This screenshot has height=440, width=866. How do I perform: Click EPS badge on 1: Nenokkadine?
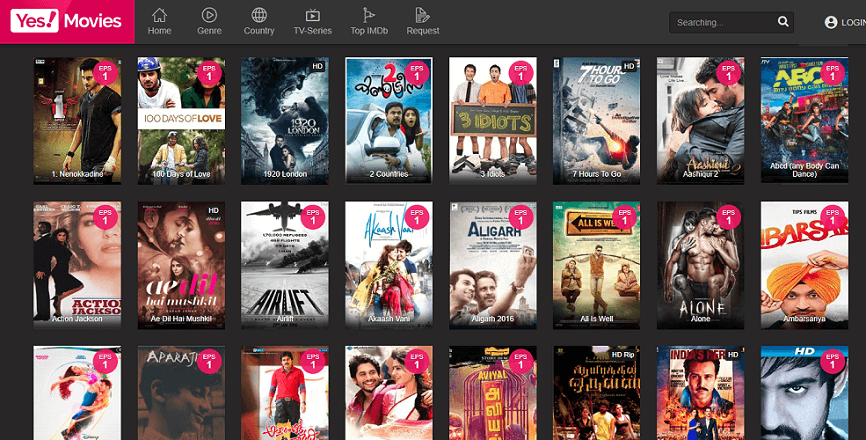click(x=105, y=73)
